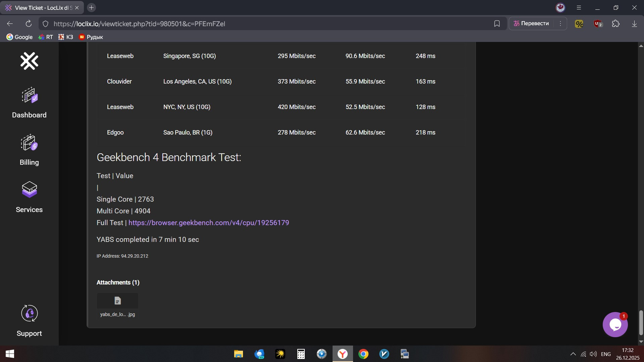Click the 420 Mbits/sec send speed value

click(297, 107)
